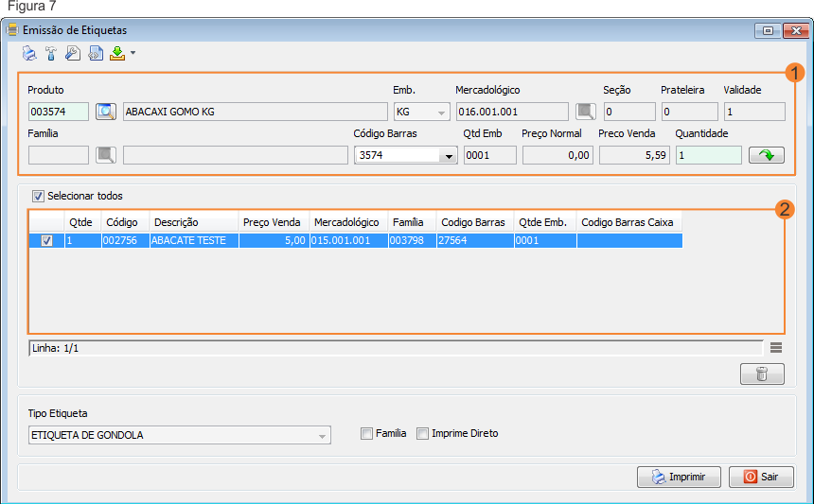Image resolution: width=814 pixels, height=504 pixels.
Task: Open the Tipo Etiqueta dropdown
Action: 323,436
